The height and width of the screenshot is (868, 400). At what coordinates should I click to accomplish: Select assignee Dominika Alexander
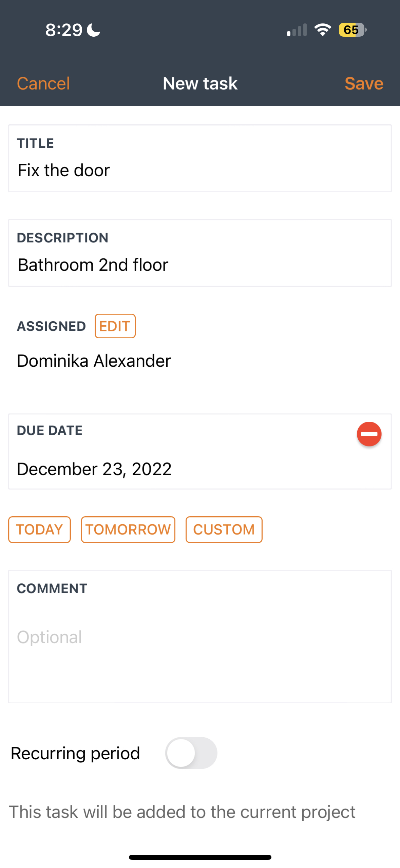pos(94,361)
